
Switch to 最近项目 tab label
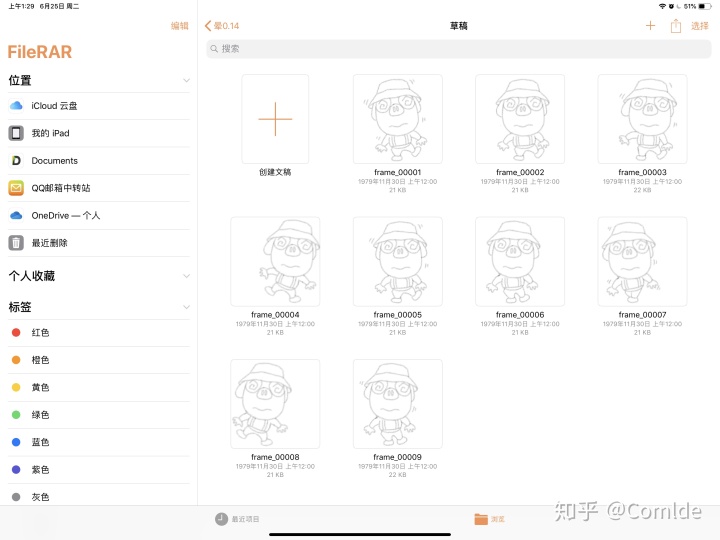(245, 519)
